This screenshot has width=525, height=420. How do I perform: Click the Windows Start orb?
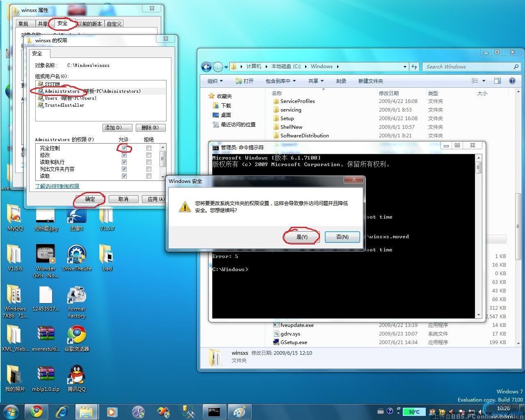(x=11, y=411)
